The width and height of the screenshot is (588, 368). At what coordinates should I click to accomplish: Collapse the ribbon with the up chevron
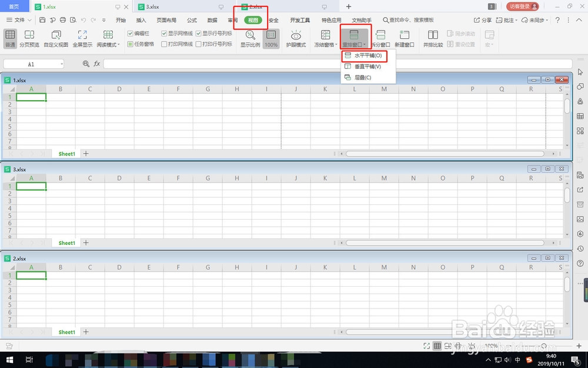point(579,20)
